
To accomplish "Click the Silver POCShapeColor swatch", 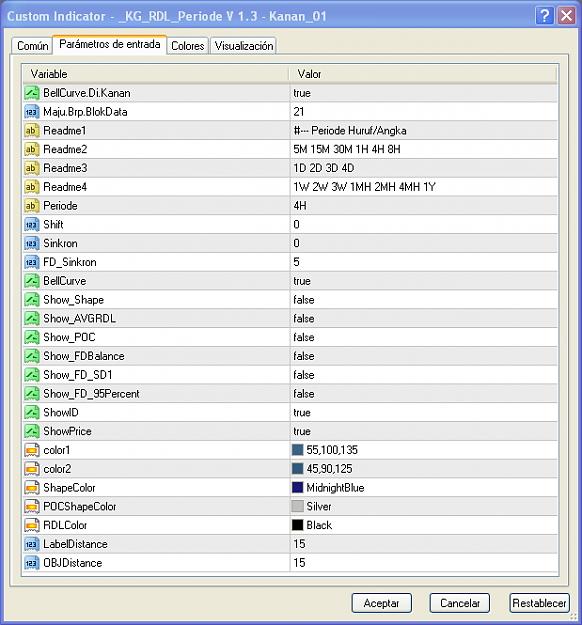I will pyautogui.click(x=297, y=506).
